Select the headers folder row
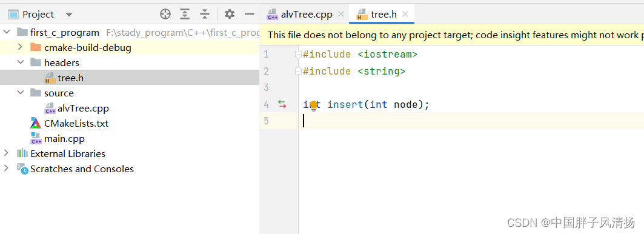Image resolution: width=644 pixels, height=234 pixels. (x=130, y=62)
